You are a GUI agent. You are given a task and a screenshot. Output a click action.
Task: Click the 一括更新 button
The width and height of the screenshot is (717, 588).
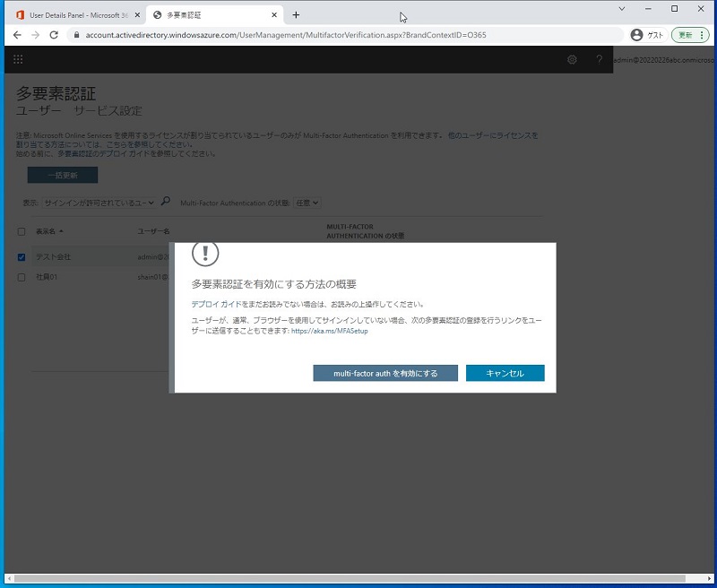point(63,175)
